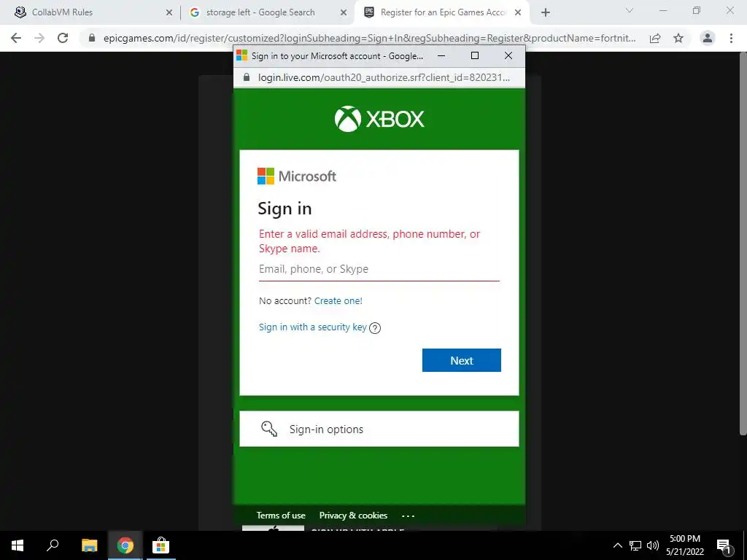Viewport: 747px width, 560px height.
Task: View site info via main window lock icon
Action: pyautogui.click(x=92, y=38)
